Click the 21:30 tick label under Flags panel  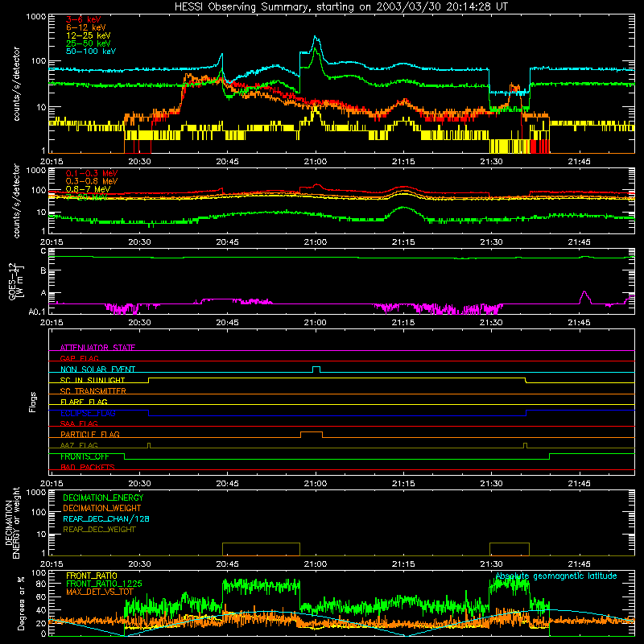[491, 484]
